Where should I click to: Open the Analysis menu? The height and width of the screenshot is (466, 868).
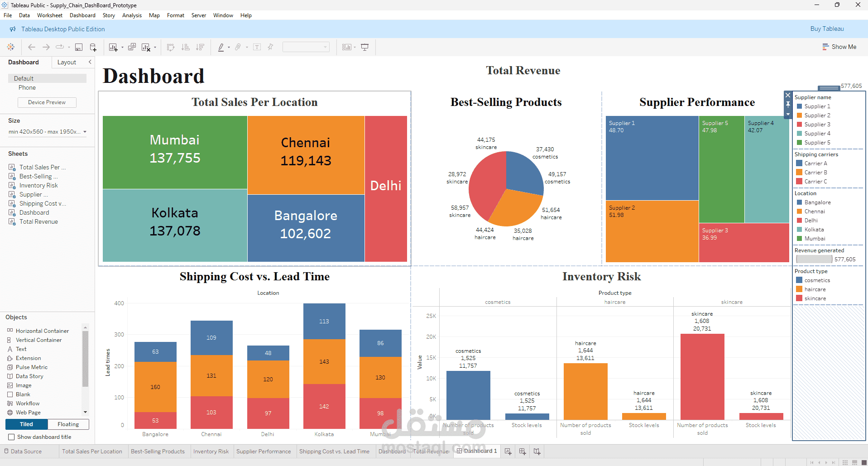coord(132,15)
